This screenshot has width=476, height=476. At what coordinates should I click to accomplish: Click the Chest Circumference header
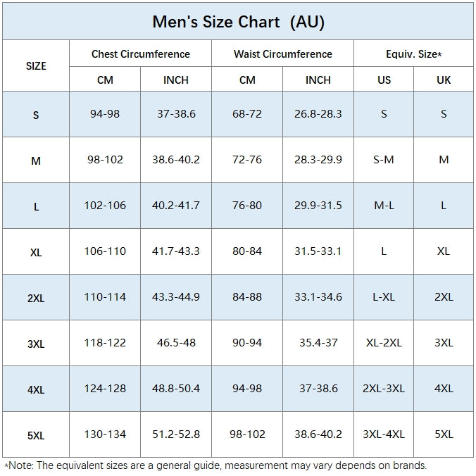tap(141, 54)
